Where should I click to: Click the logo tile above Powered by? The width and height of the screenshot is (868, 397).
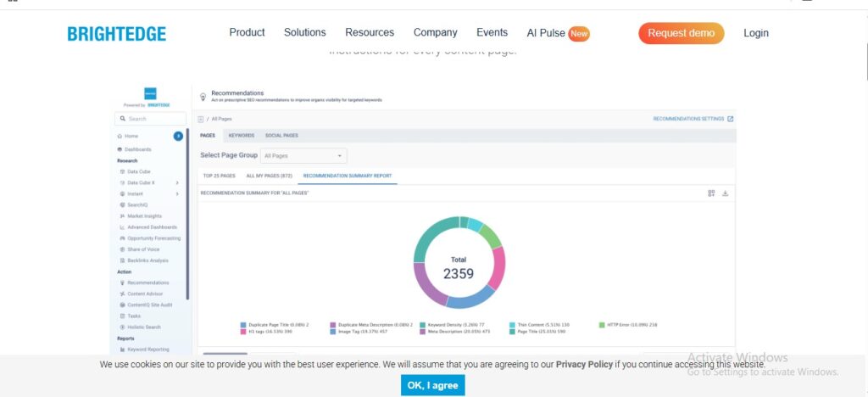click(x=150, y=93)
